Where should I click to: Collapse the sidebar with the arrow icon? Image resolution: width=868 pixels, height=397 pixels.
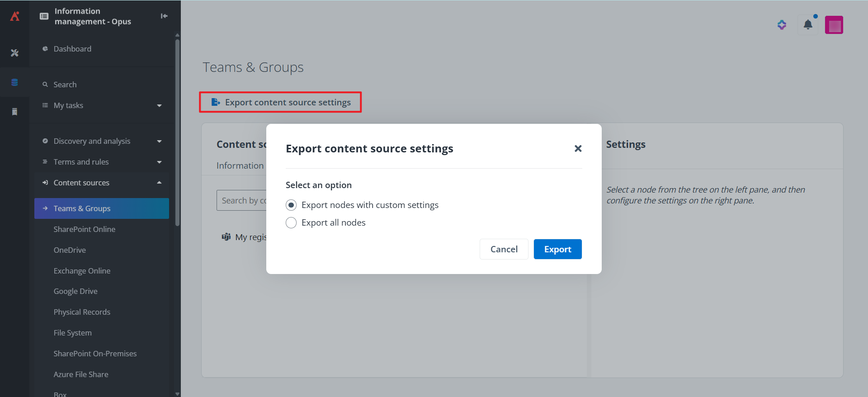pos(164,16)
